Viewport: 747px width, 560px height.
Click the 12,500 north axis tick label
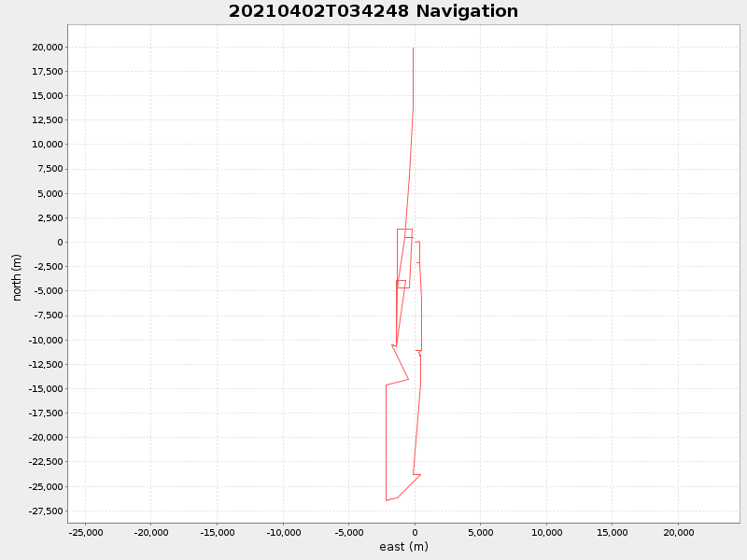(x=48, y=120)
